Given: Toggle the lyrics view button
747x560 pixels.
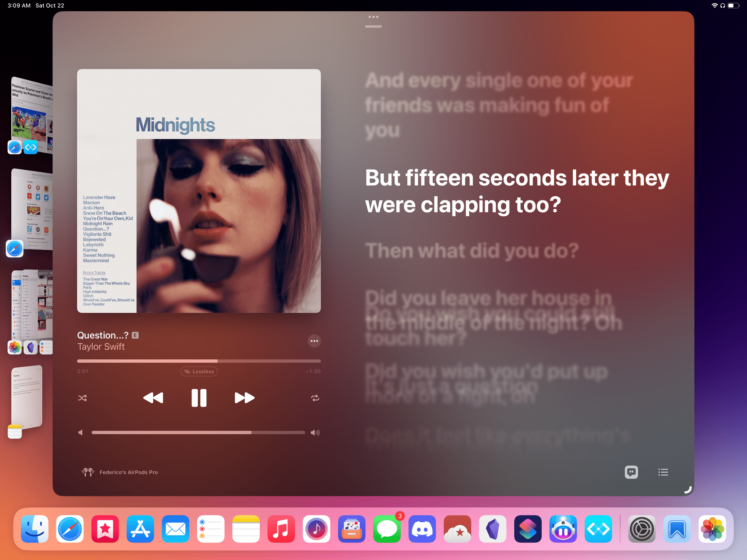Looking at the screenshot, I should point(631,472).
